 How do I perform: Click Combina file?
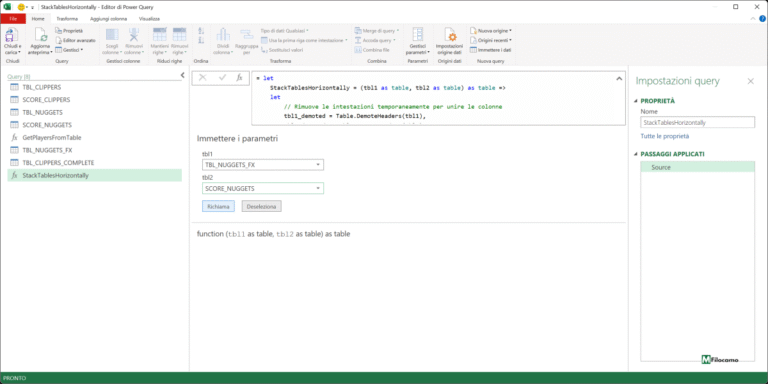[372, 49]
